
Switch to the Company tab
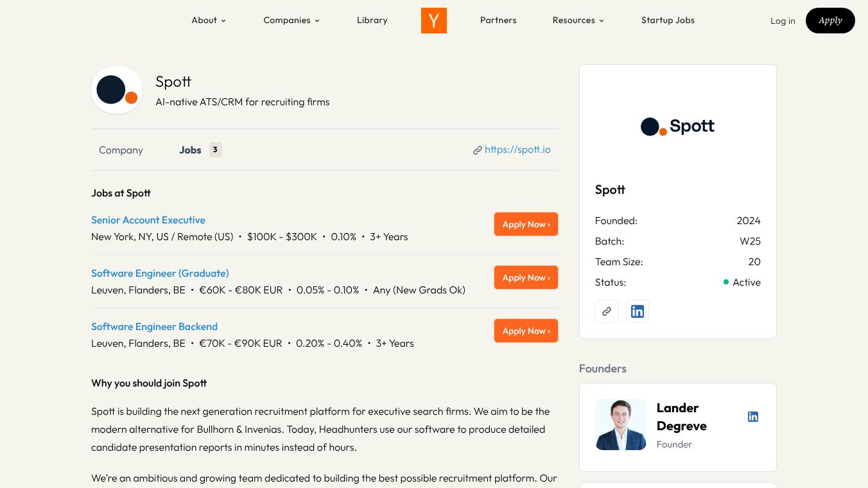(x=121, y=150)
